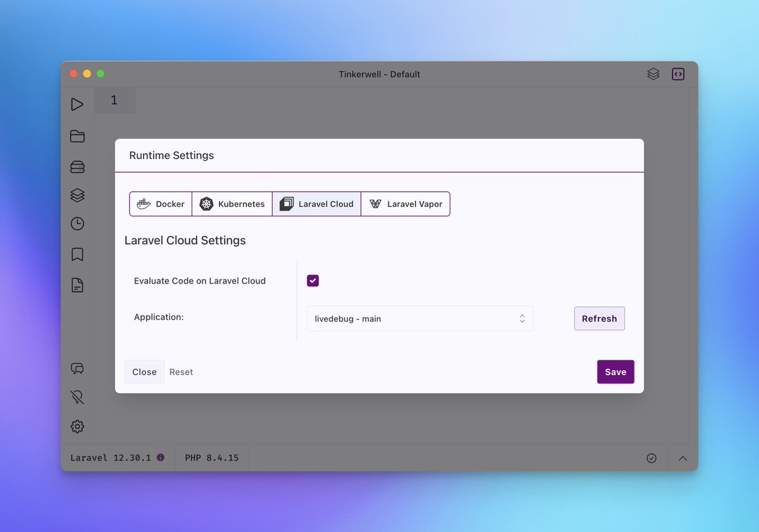
Task: Click the yellow minimize window button
Action: point(87,74)
